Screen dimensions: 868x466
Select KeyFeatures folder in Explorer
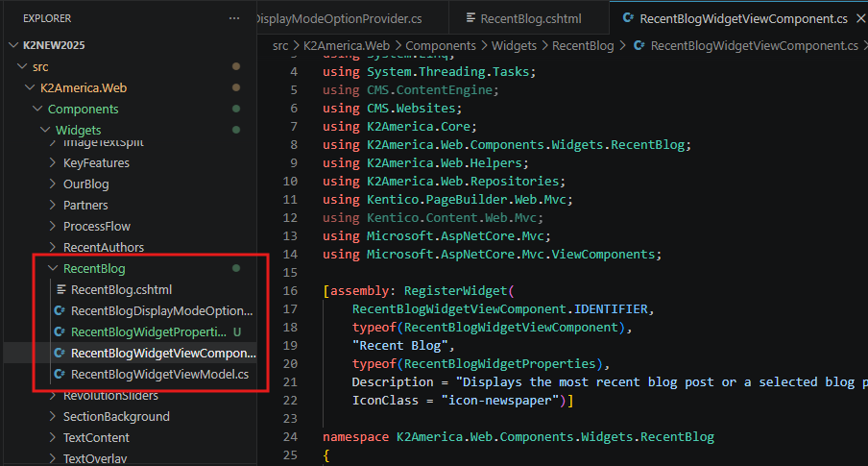click(x=96, y=163)
